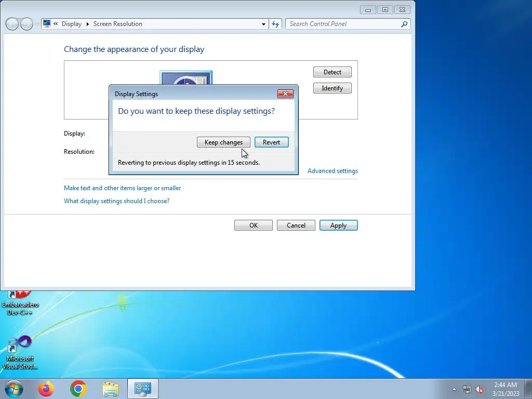Click the Detect button
Viewport: 532px width, 399px height.
click(332, 72)
